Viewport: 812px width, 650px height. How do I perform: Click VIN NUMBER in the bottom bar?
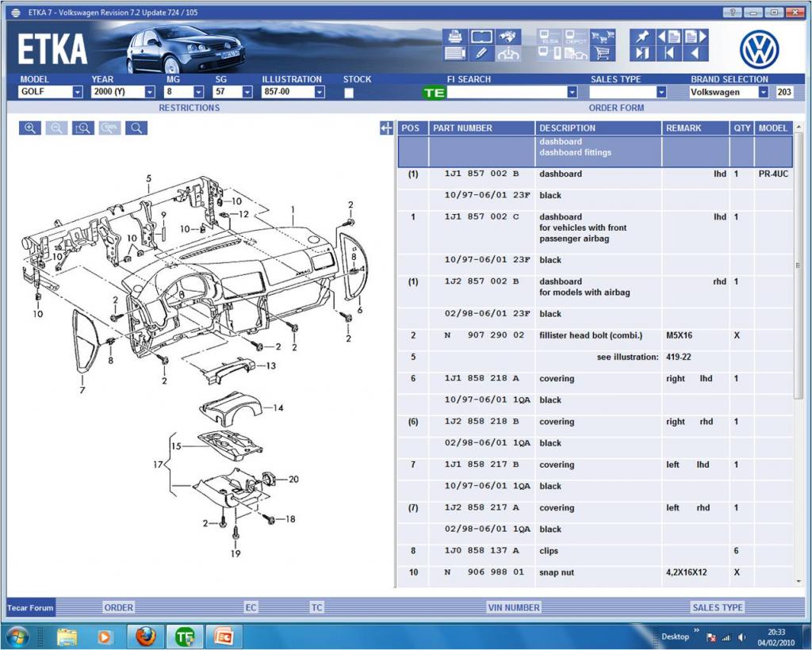[514, 607]
